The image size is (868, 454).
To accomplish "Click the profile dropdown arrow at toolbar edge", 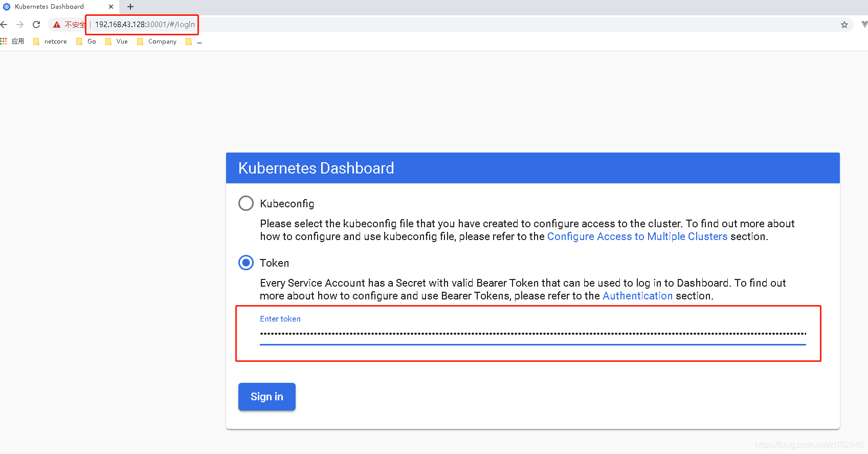I will [x=864, y=25].
